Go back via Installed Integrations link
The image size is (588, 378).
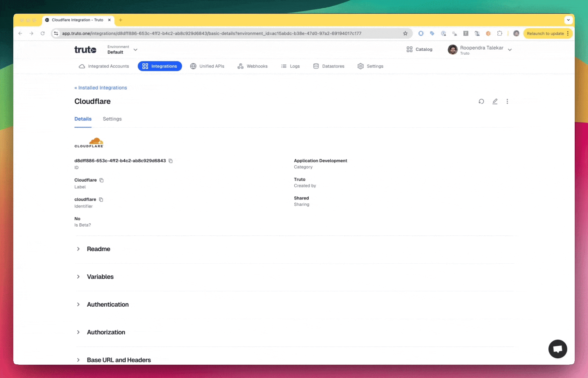point(100,87)
